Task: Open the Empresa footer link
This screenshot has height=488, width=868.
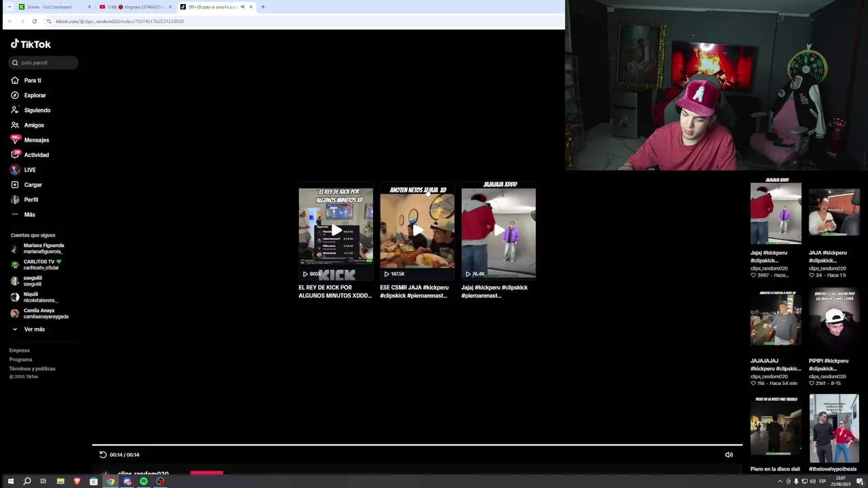Action: (20, 350)
